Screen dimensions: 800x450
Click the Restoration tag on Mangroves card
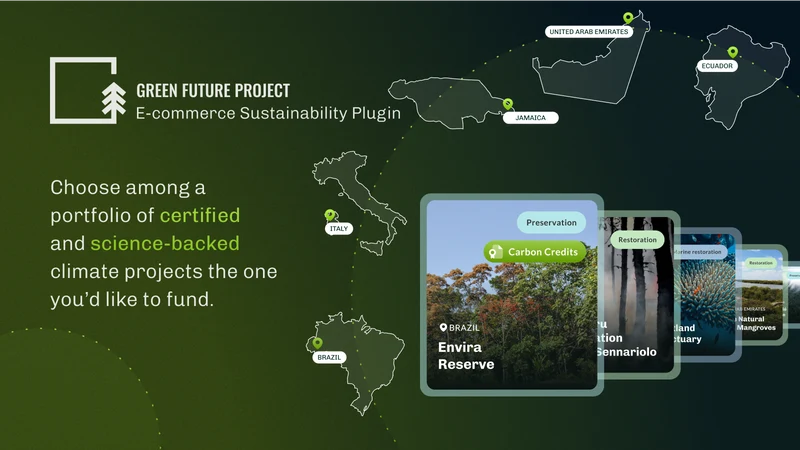click(761, 263)
